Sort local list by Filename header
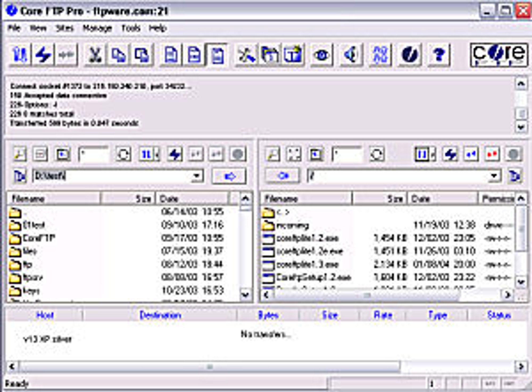This screenshot has height=392, width=532. 54,199
